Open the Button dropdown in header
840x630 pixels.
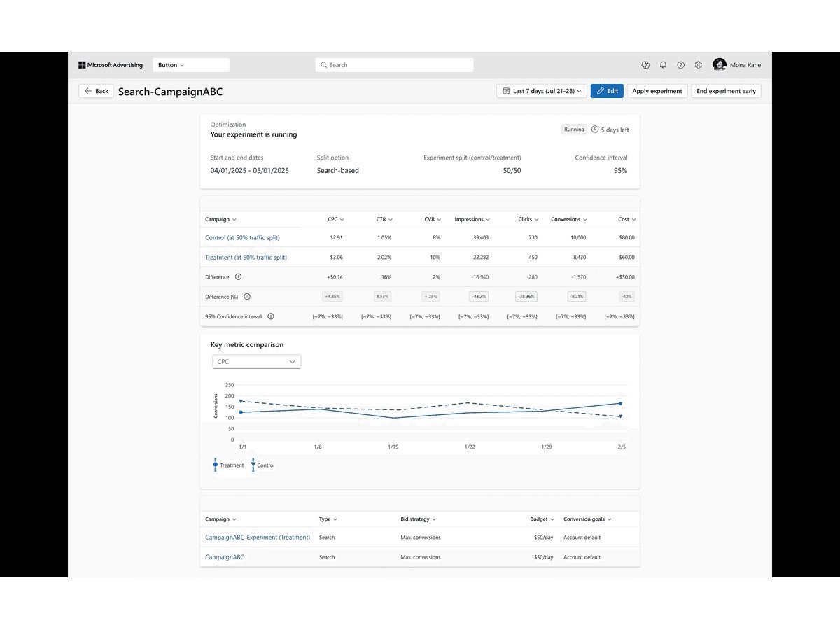tap(191, 65)
